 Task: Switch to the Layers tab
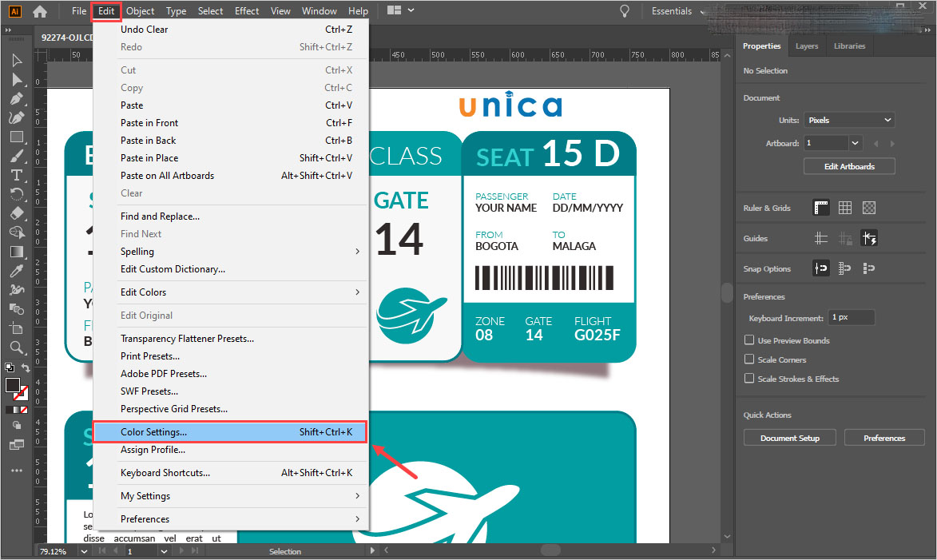(807, 46)
